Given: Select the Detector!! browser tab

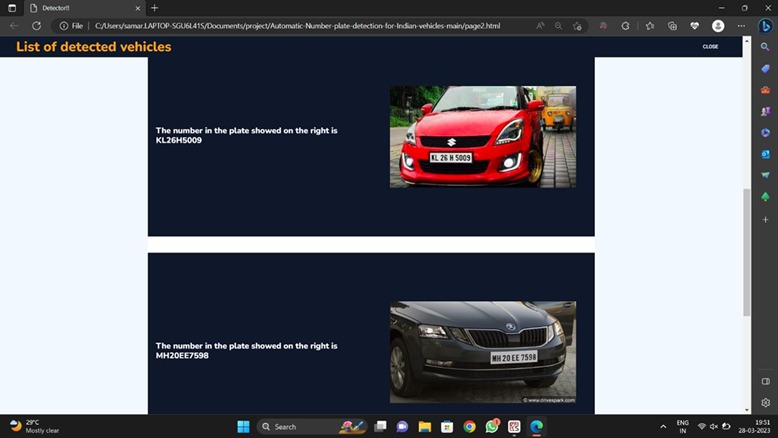Looking at the screenshot, I should pyautogui.click(x=84, y=8).
